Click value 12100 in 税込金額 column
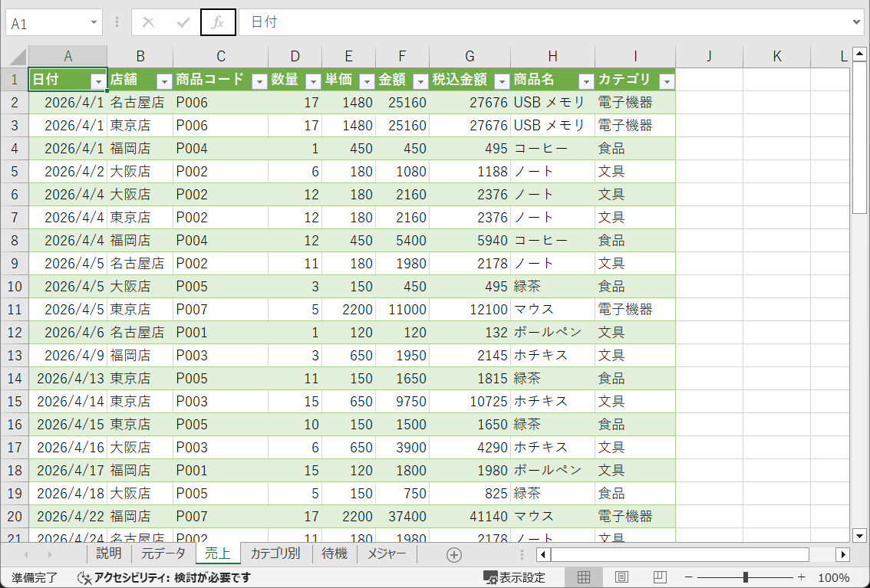Image resolution: width=870 pixels, height=588 pixels. click(470, 310)
